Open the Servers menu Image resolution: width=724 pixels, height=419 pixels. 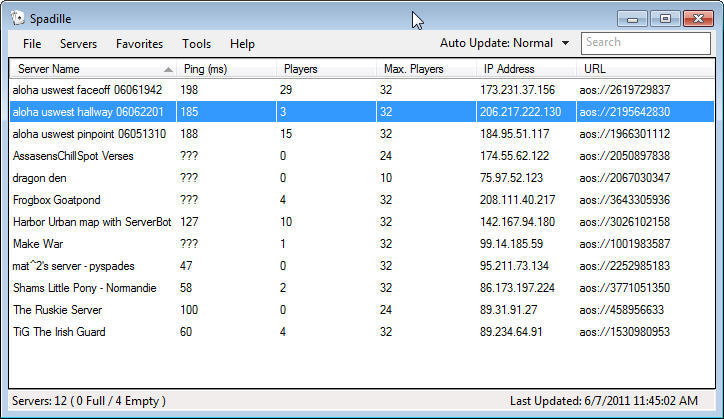coord(78,44)
